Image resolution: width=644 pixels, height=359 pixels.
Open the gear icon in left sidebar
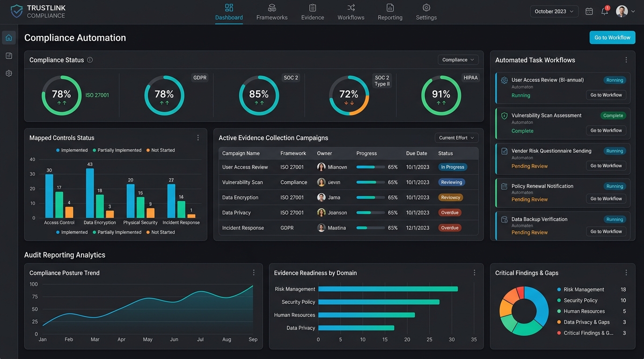(x=9, y=73)
